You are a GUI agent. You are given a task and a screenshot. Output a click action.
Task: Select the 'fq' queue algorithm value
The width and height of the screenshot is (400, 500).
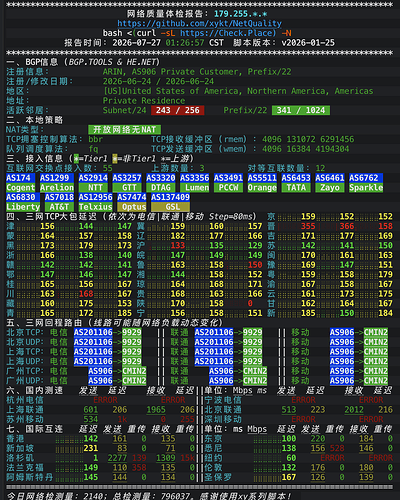(x=93, y=149)
